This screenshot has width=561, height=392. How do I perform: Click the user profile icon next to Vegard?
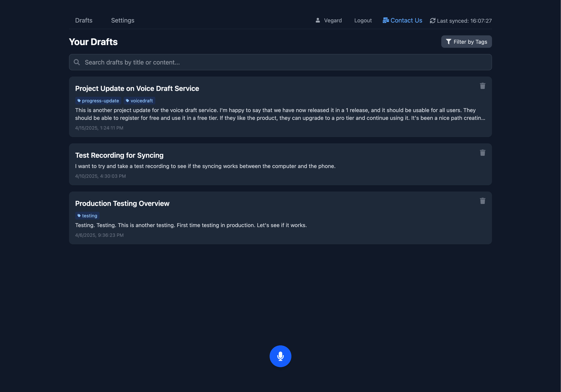(317, 20)
